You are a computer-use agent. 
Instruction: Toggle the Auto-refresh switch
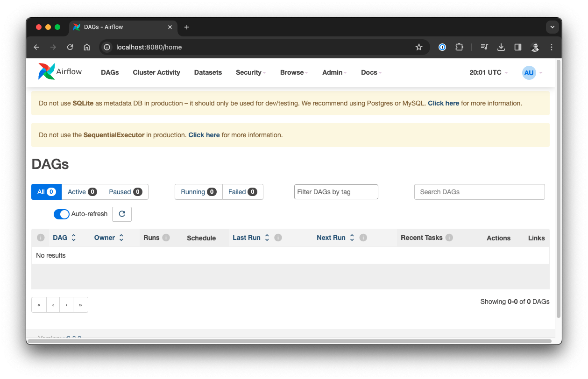point(61,214)
